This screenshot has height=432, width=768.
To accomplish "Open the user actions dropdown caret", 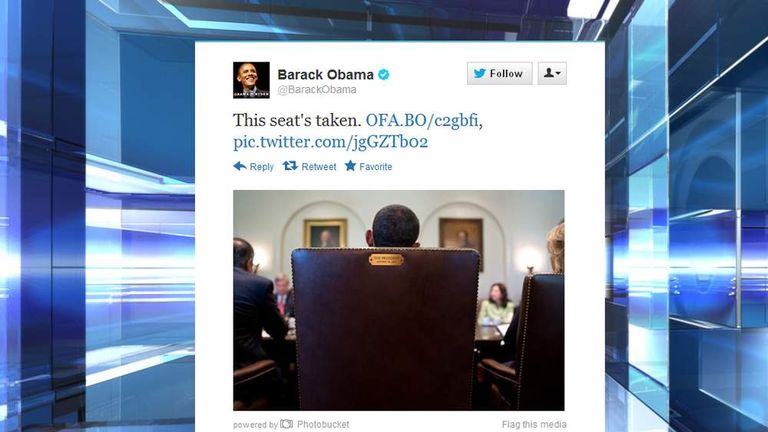I will pos(558,74).
